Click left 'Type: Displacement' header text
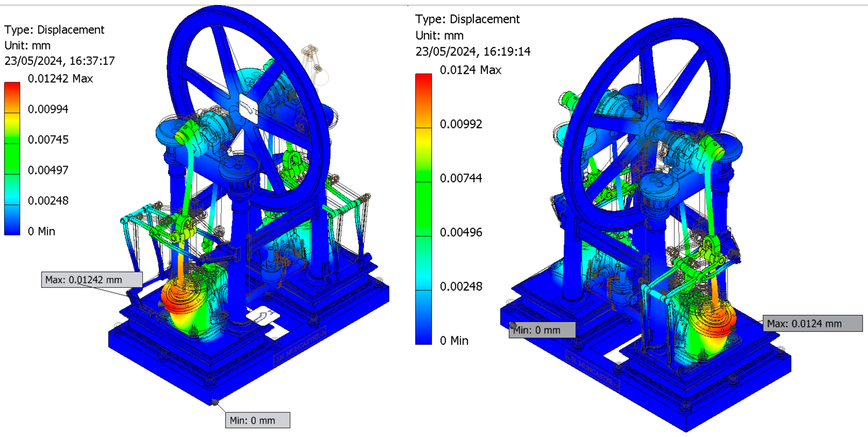 (54, 30)
